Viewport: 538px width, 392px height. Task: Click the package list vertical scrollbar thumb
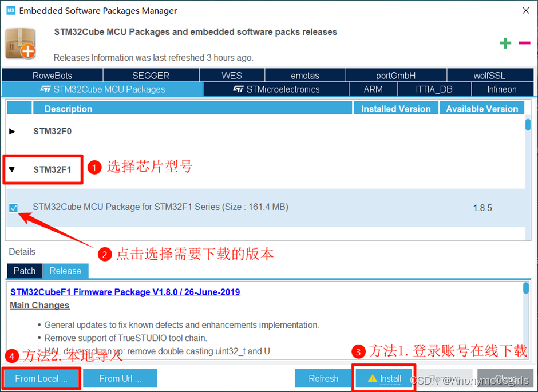(x=528, y=125)
